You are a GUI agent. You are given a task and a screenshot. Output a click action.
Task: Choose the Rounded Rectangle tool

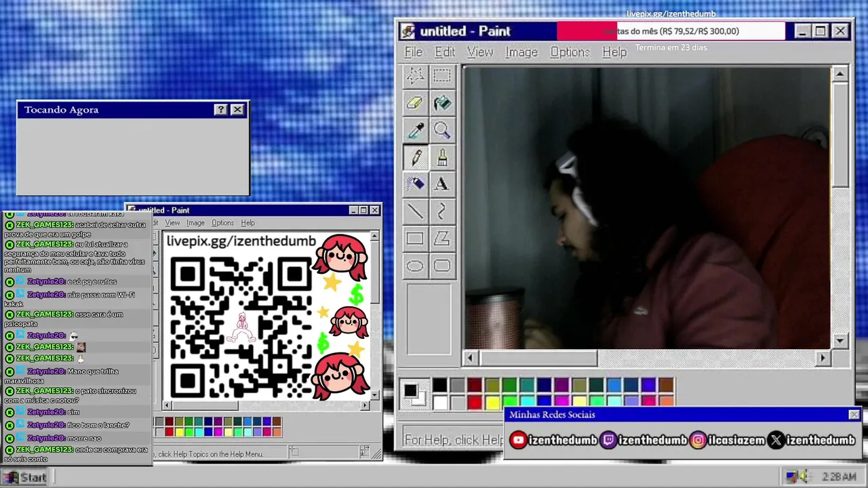coord(442,266)
